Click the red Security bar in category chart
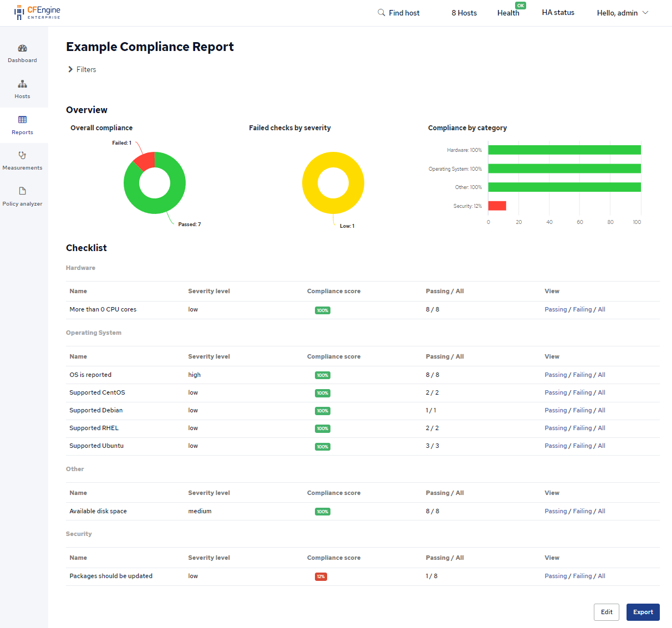Image resolution: width=672 pixels, height=628 pixels. [497, 206]
